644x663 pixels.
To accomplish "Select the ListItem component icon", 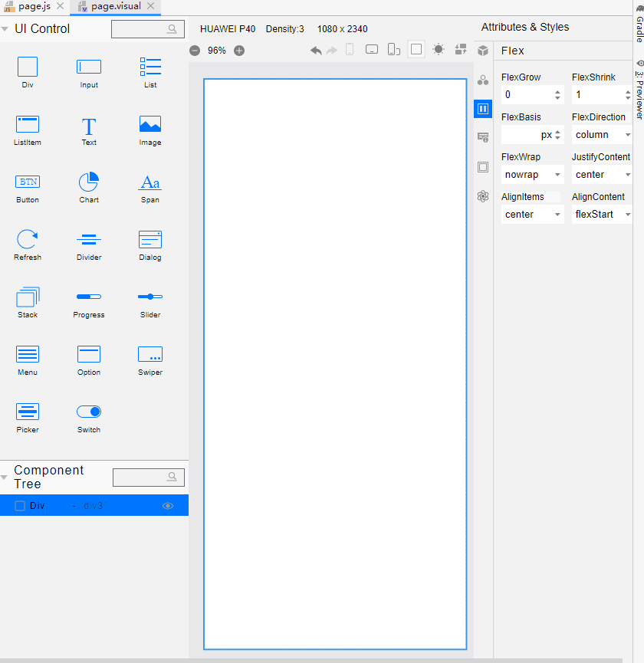I will 28,124.
